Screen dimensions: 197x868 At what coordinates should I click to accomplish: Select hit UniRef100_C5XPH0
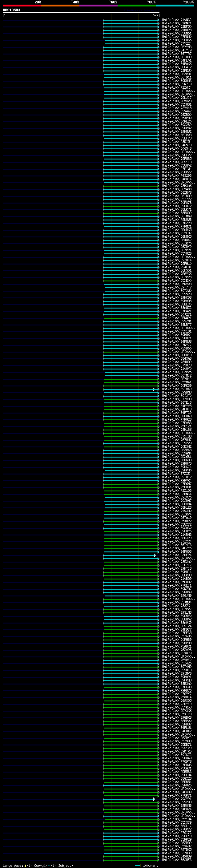(176, 118)
